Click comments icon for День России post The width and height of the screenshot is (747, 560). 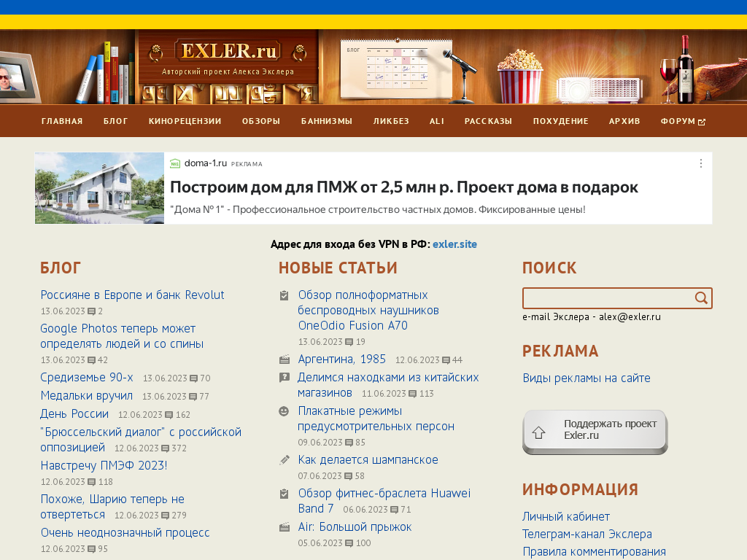[x=169, y=415]
